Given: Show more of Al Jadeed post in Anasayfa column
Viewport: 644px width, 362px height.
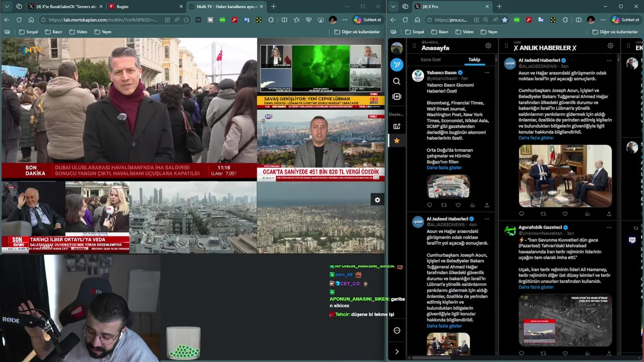Looking at the screenshot, I should 444,326.
